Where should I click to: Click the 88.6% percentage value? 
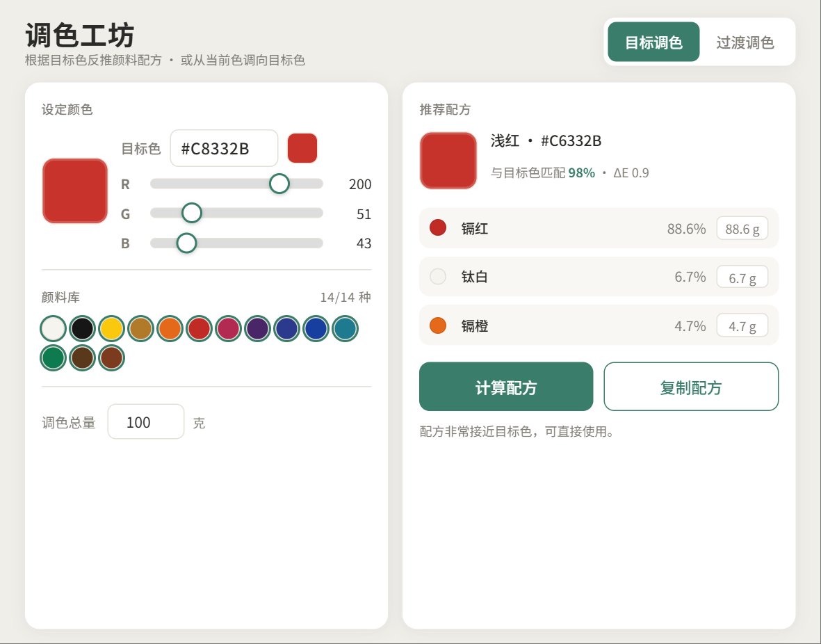(x=686, y=229)
